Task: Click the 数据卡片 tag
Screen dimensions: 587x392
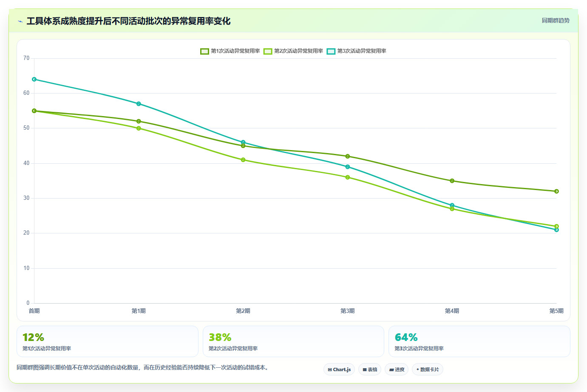Action: coord(428,369)
